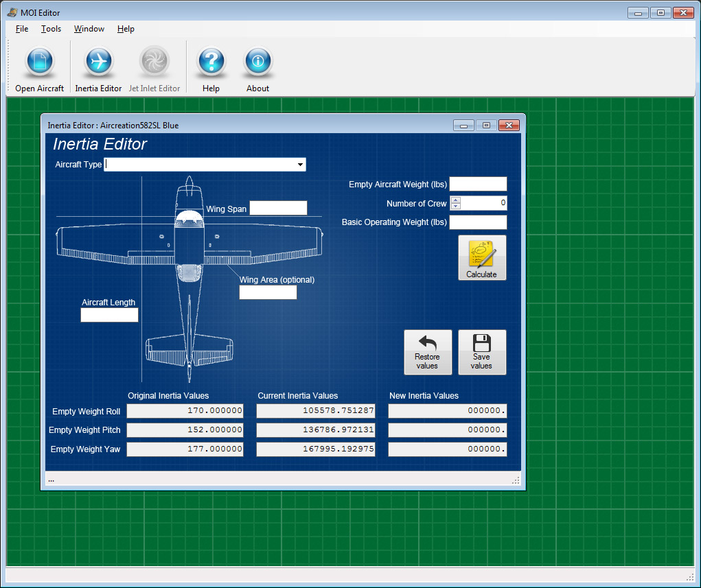The height and width of the screenshot is (588, 701).
Task: Close the MOI Editor main window
Action: (x=683, y=13)
